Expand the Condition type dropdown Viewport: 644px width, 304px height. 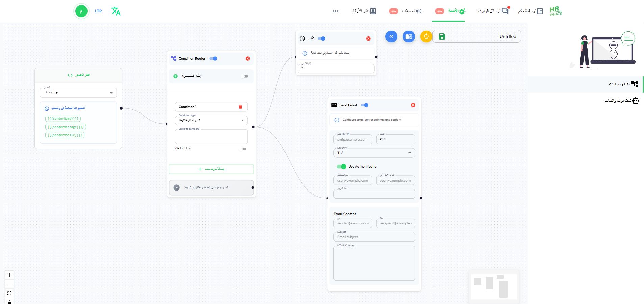tap(211, 120)
